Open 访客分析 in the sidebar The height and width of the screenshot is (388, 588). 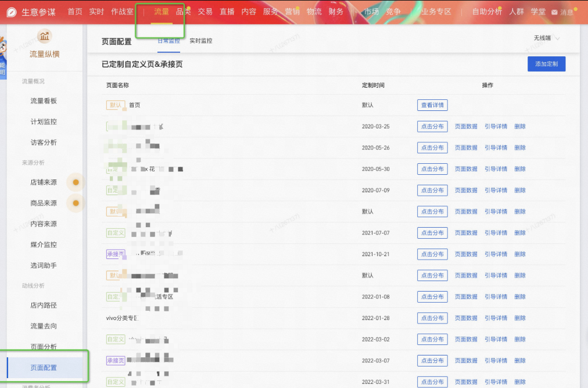click(44, 142)
